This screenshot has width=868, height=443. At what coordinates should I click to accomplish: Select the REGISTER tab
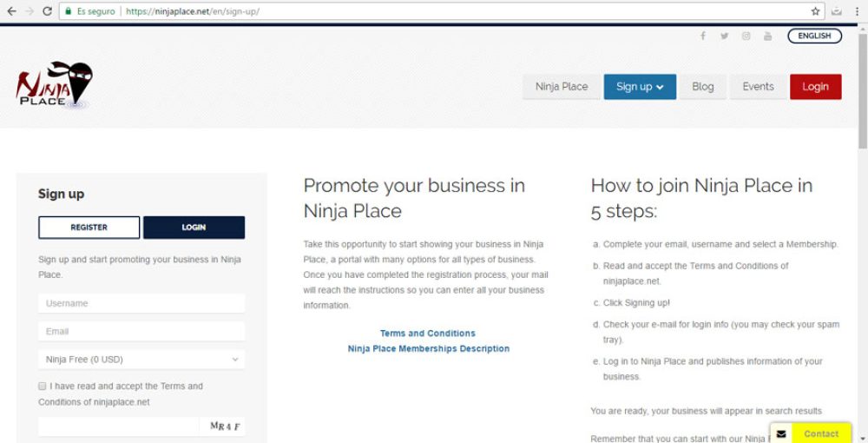coord(89,228)
